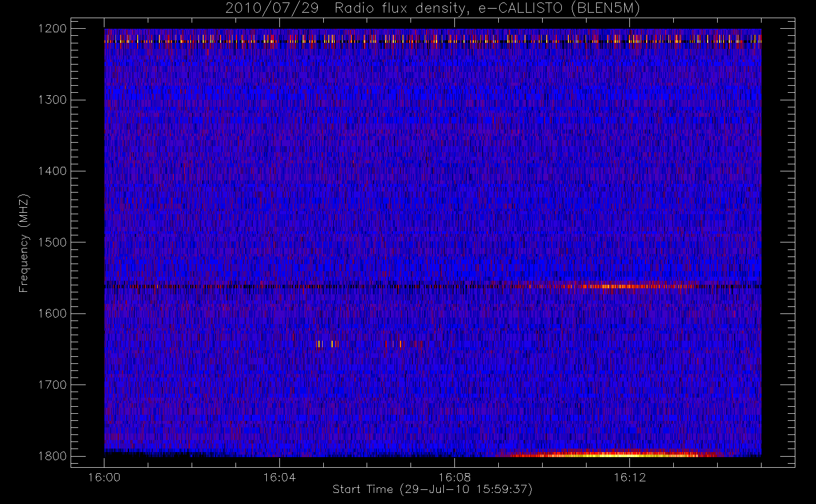Click the 1700 frequency tick label
This screenshot has width=816, height=504.
coord(52,385)
